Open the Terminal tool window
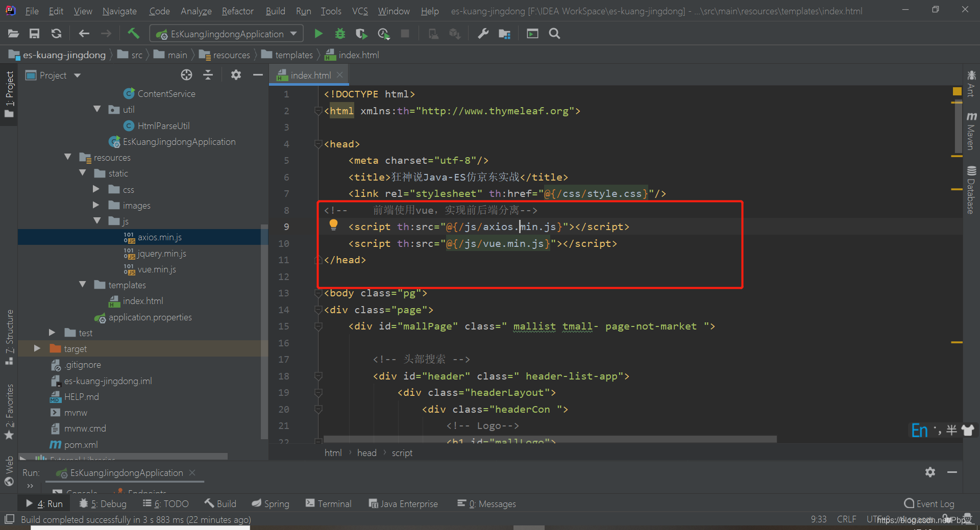This screenshot has width=980, height=530. [x=328, y=503]
